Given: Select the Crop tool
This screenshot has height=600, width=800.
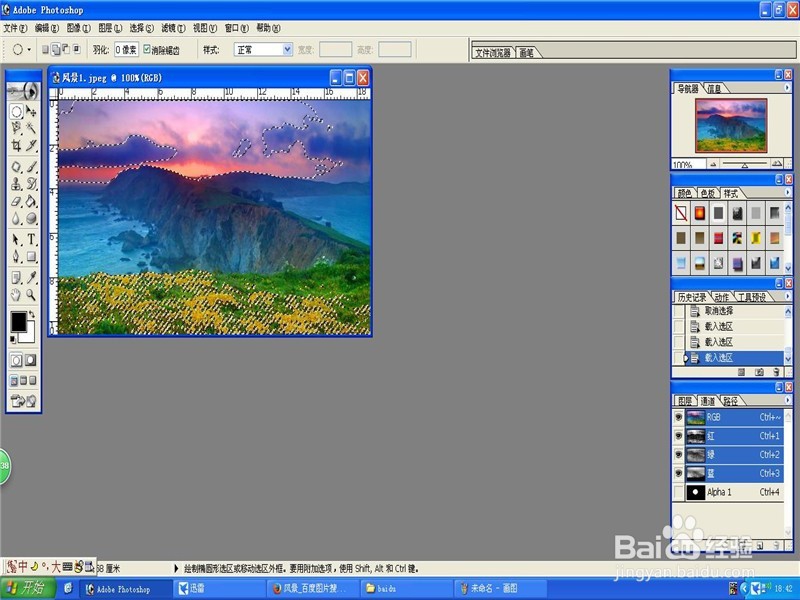Looking at the screenshot, I should pyautogui.click(x=16, y=145).
